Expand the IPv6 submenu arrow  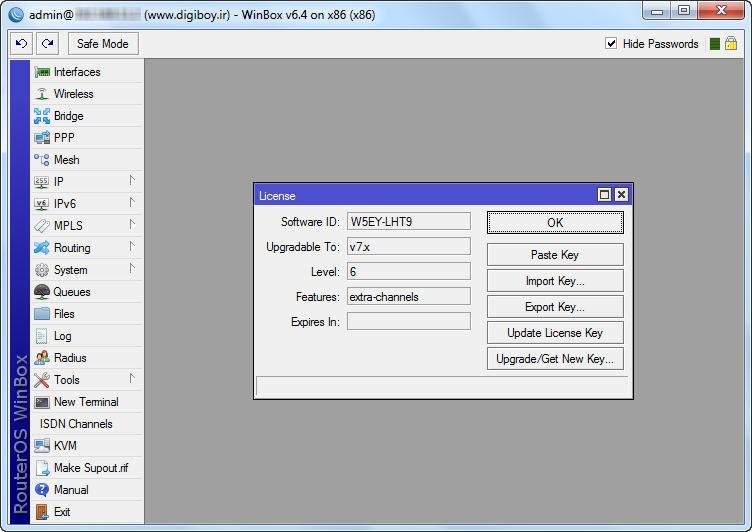click(132, 202)
